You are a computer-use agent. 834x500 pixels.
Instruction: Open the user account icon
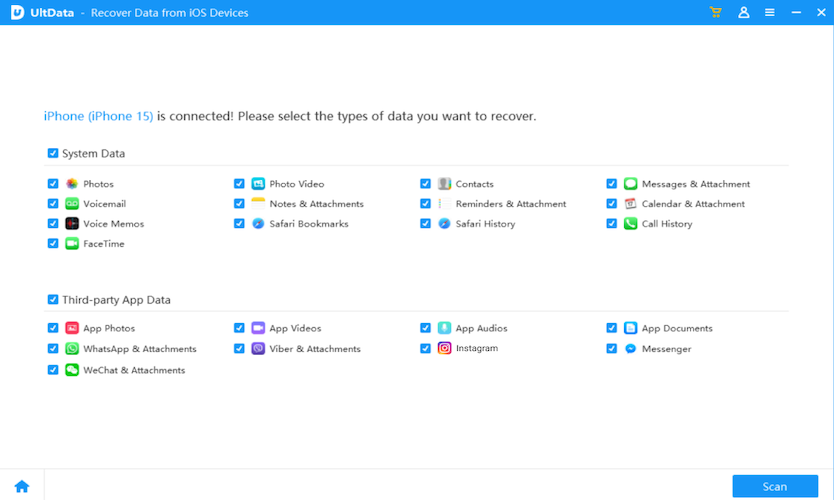coord(743,12)
